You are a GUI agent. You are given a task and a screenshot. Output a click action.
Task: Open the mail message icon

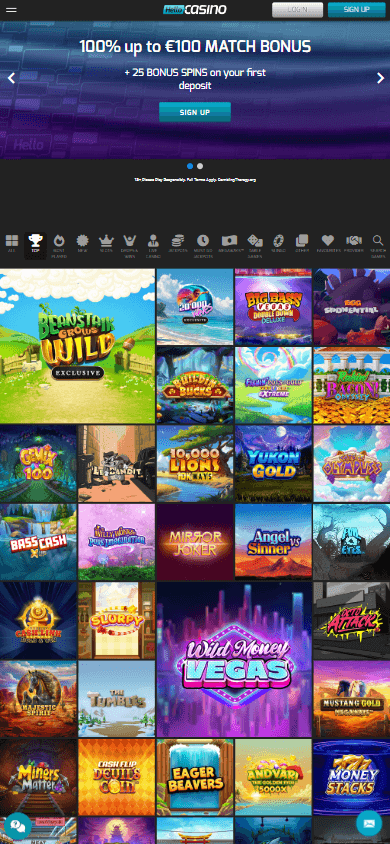pos(369,824)
